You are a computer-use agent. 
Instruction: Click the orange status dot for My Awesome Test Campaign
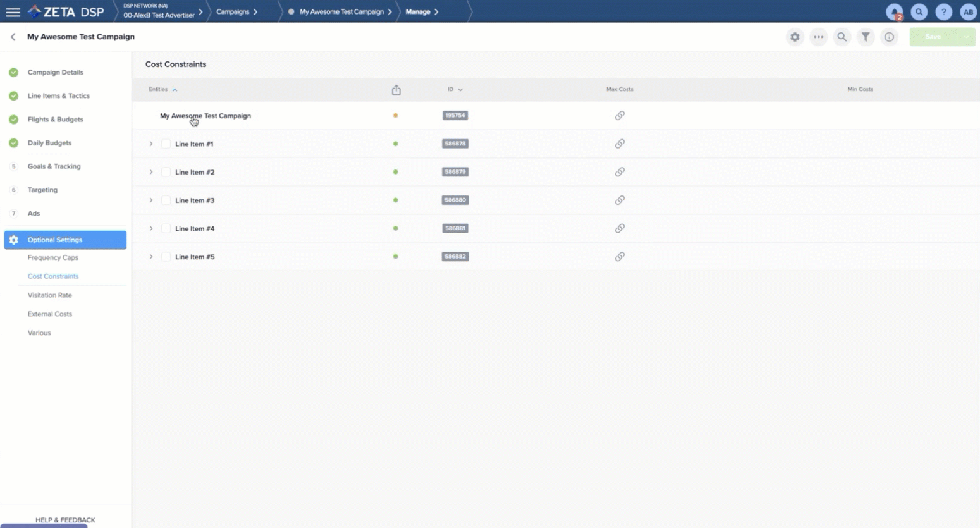(395, 116)
